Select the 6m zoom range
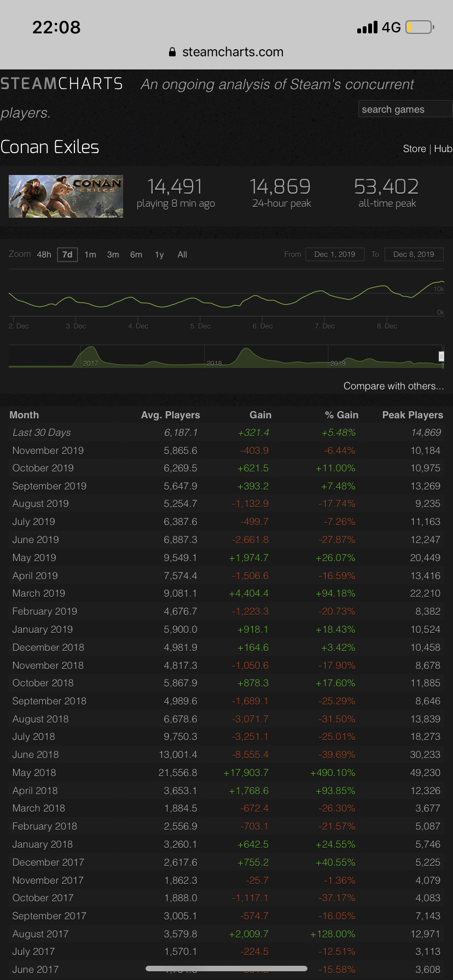This screenshot has width=453, height=980. pos(136,255)
